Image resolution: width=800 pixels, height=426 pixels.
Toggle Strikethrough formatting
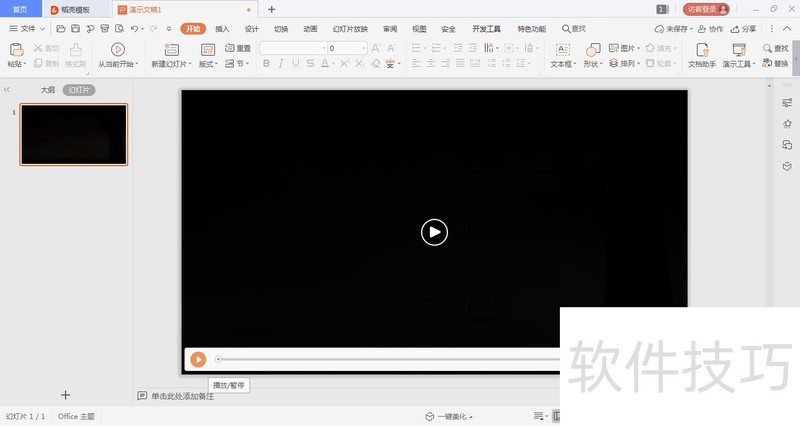click(x=310, y=63)
